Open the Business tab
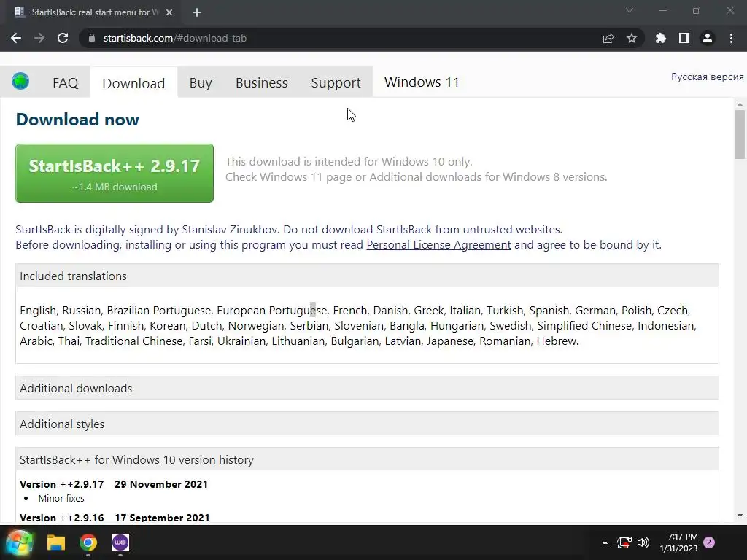The width and height of the screenshot is (747, 560). [262, 83]
